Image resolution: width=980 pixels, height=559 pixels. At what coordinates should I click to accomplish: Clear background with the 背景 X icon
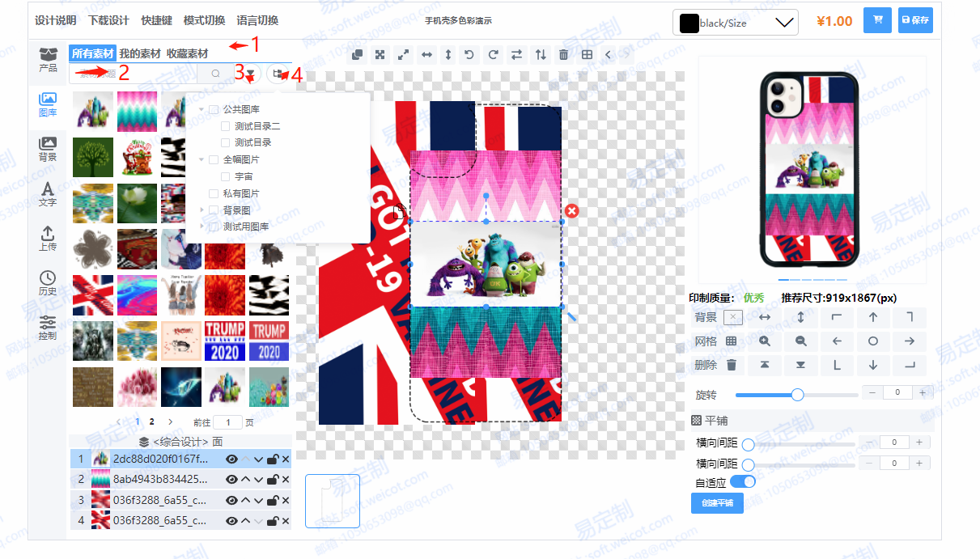pos(732,317)
